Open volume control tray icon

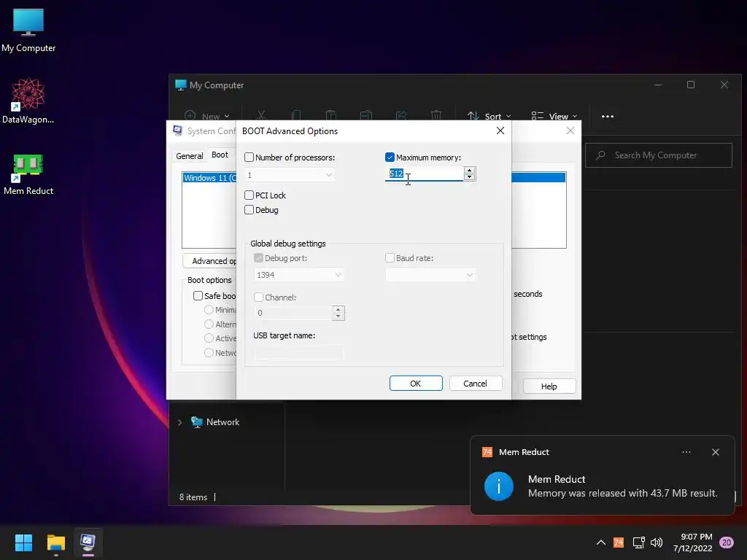[x=657, y=542]
